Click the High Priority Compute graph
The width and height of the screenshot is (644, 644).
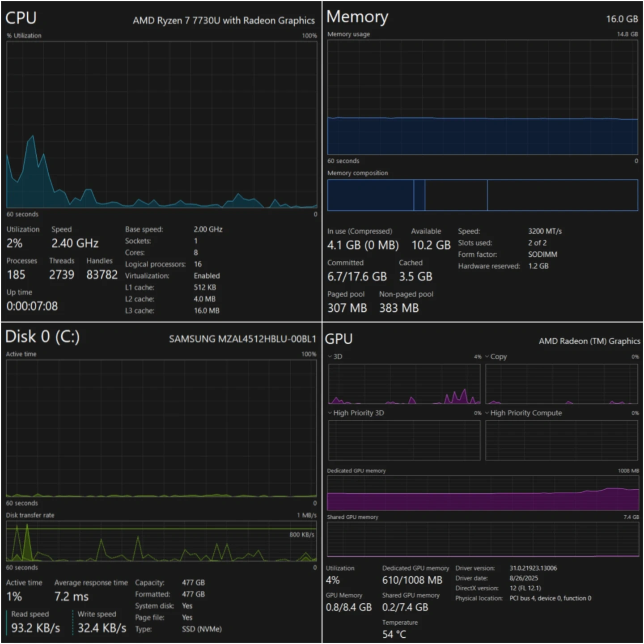(561, 440)
